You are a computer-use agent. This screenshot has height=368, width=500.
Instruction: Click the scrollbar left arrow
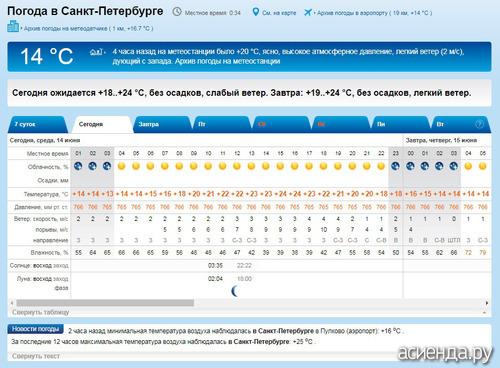[12, 303]
